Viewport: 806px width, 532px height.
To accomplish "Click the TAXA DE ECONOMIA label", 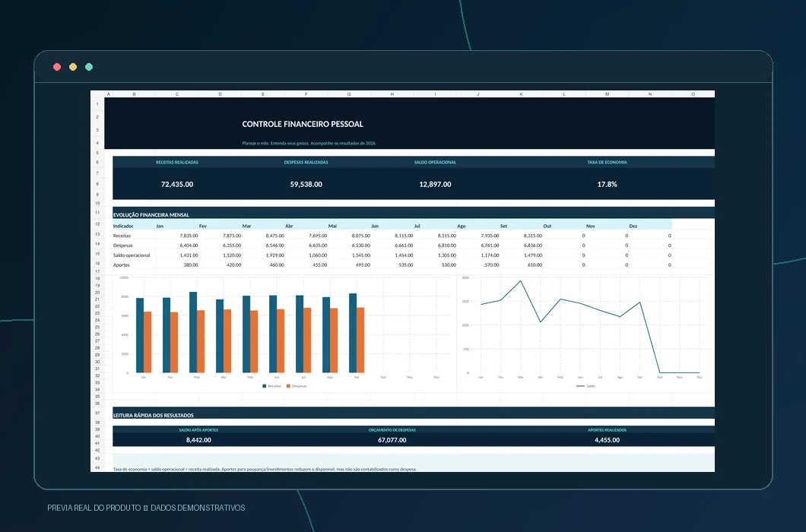I will tap(607, 163).
